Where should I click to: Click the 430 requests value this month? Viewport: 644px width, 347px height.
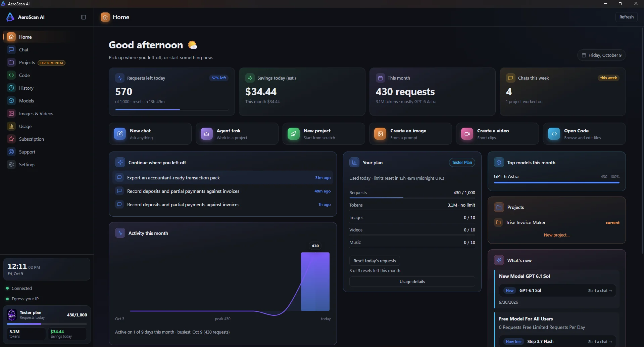coord(405,92)
